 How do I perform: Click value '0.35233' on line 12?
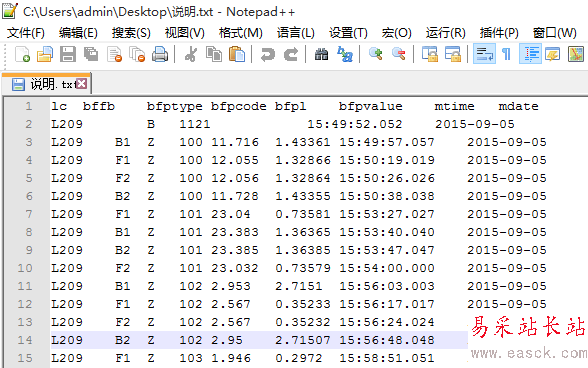tap(303, 304)
